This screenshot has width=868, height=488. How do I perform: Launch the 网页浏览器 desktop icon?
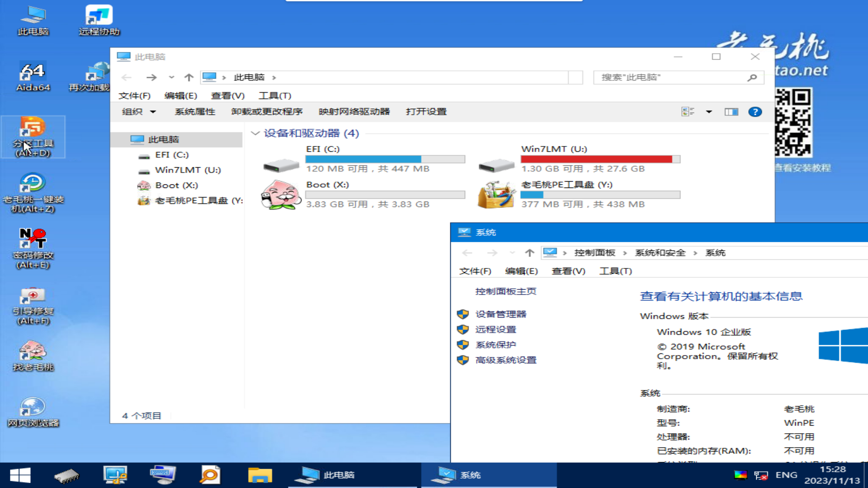point(33,412)
